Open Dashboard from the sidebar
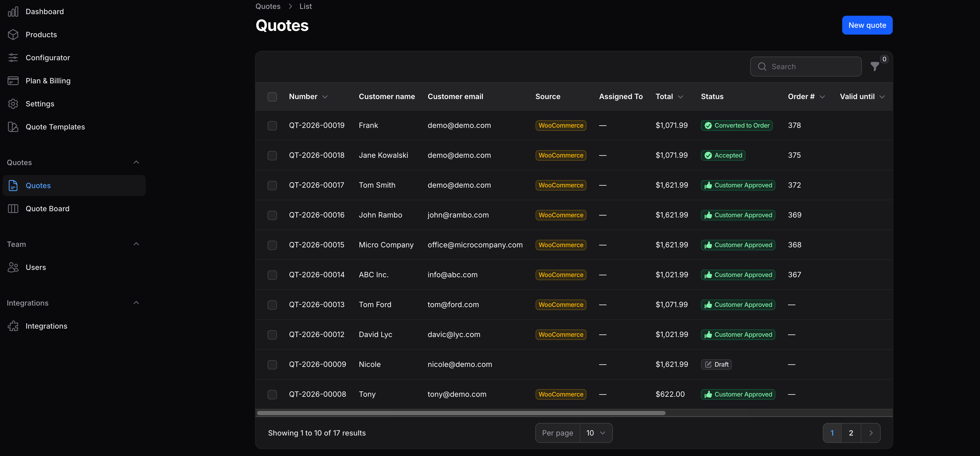Screen dimensions: 980x456 tap(74, 12)
